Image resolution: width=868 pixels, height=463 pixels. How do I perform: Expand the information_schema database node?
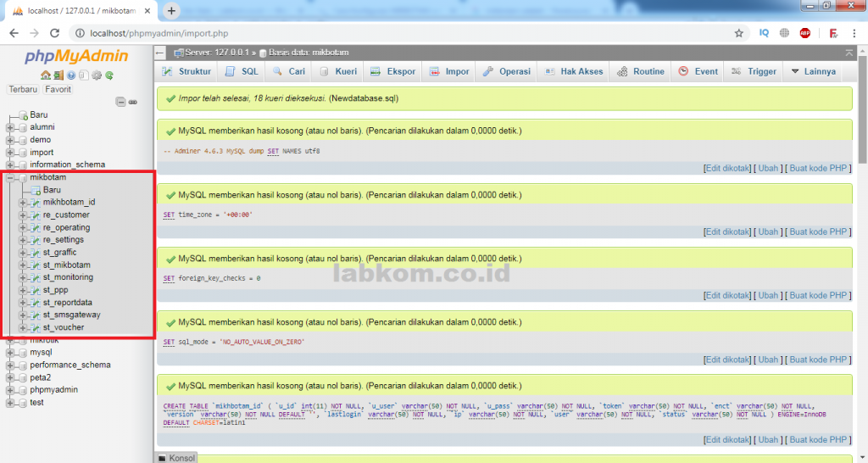[x=10, y=165]
